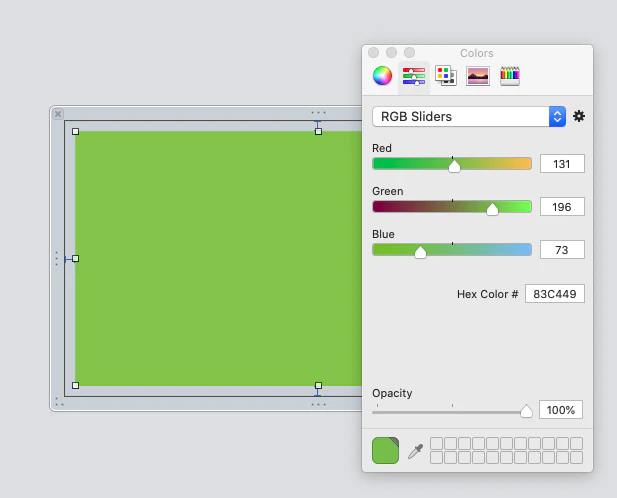Click the Opacity label

point(392,393)
